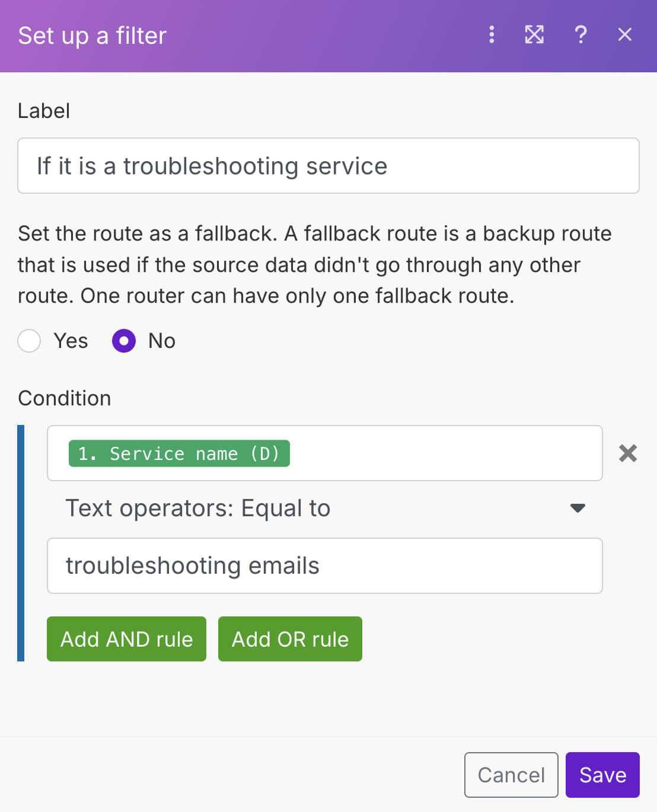Click the Label text input field
Image resolution: width=657 pixels, height=812 pixels.
328,166
